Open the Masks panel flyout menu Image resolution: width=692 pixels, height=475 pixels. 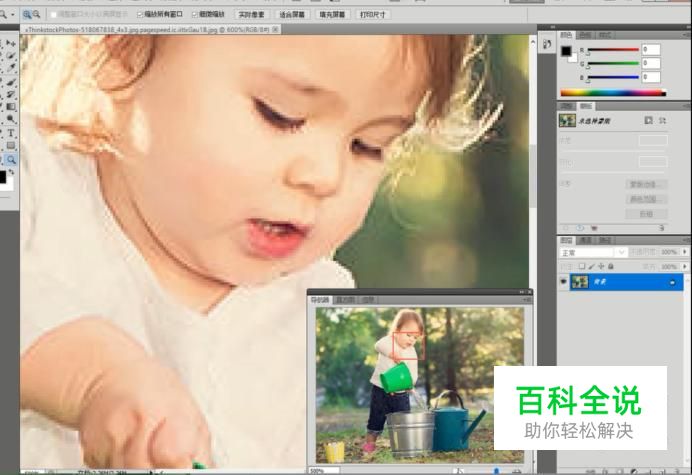click(x=687, y=106)
